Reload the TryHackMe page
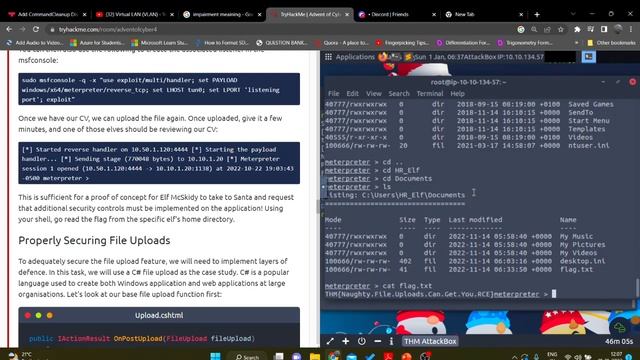 (x=36, y=29)
